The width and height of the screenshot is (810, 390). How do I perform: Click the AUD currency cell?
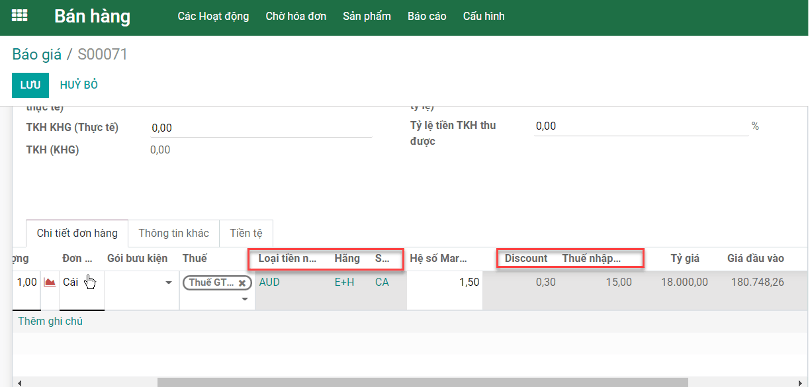(269, 283)
